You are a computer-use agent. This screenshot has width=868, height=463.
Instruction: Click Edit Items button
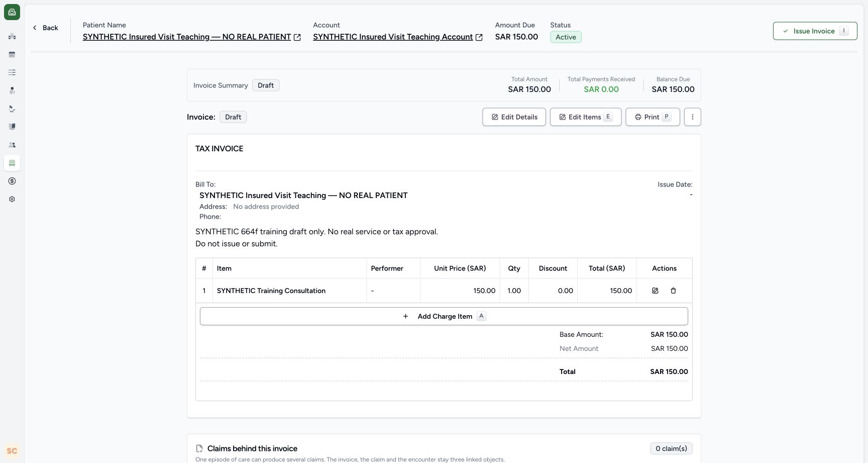pyautogui.click(x=586, y=117)
